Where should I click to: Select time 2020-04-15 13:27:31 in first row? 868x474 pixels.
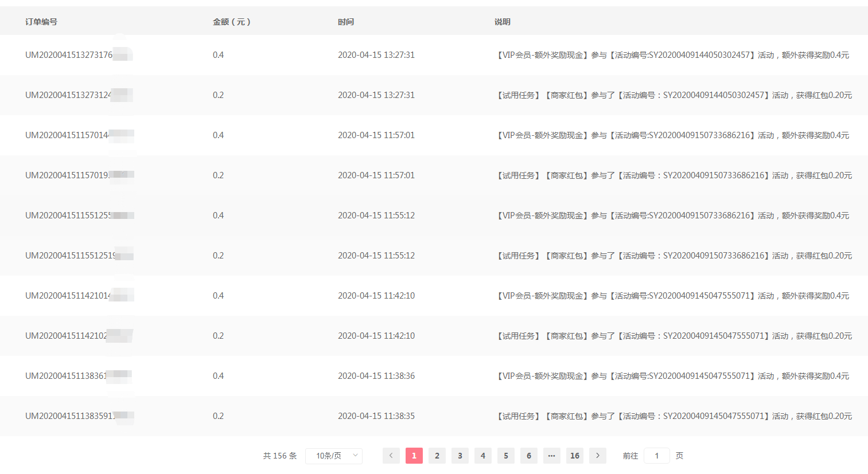(376, 55)
